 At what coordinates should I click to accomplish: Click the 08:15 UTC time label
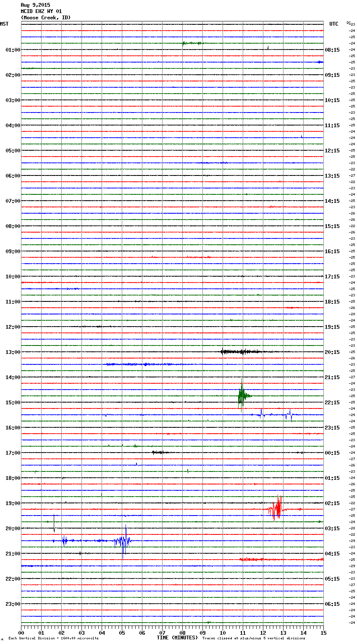[x=332, y=50]
